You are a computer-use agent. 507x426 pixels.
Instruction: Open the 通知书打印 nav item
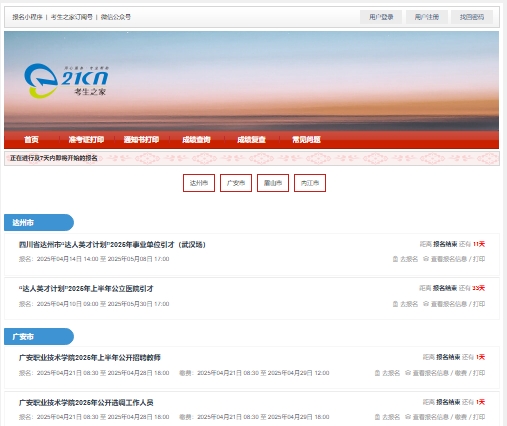coord(141,140)
